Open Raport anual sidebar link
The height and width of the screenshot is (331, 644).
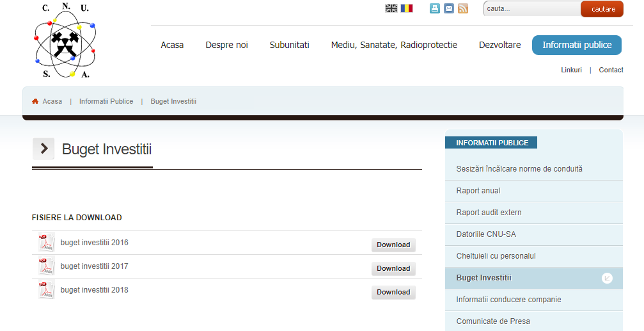[x=478, y=191]
